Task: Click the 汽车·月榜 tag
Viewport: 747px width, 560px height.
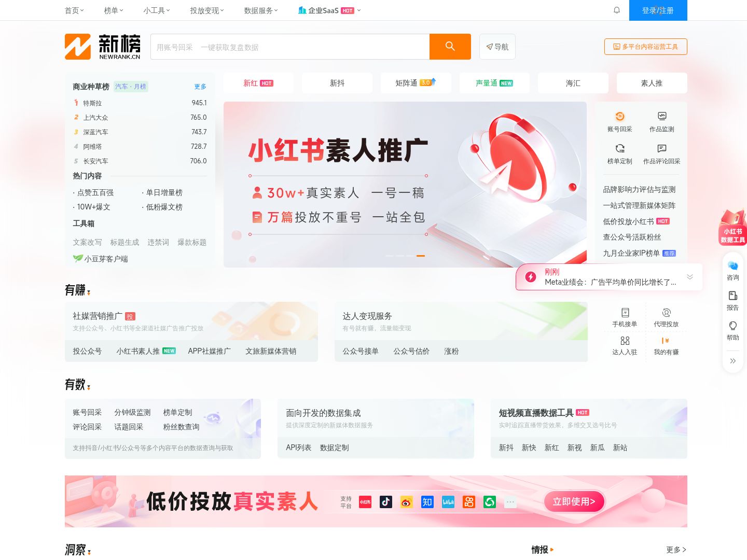Action: [x=131, y=87]
